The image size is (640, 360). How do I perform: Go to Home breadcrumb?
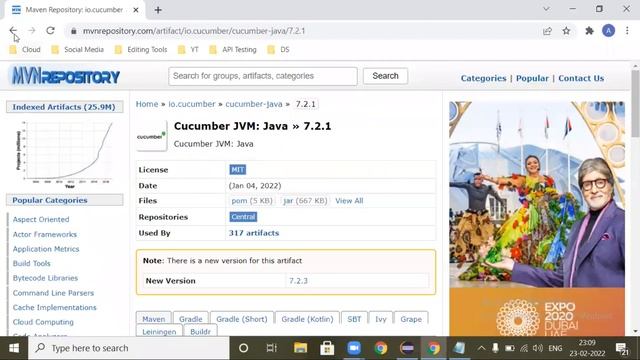pos(147,104)
